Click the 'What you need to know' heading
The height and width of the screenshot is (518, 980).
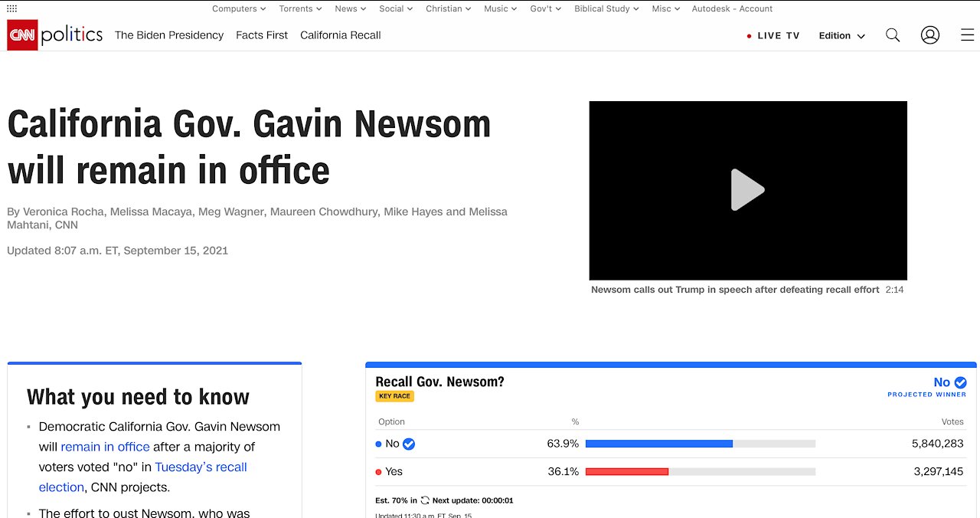[138, 397]
